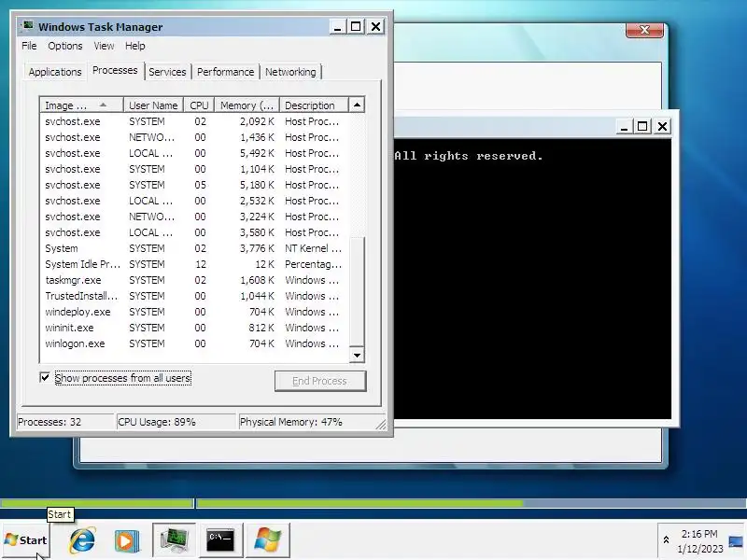Click the CPU Usage: 89% status entry
This screenshot has height=560, width=747.
pyautogui.click(x=176, y=422)
